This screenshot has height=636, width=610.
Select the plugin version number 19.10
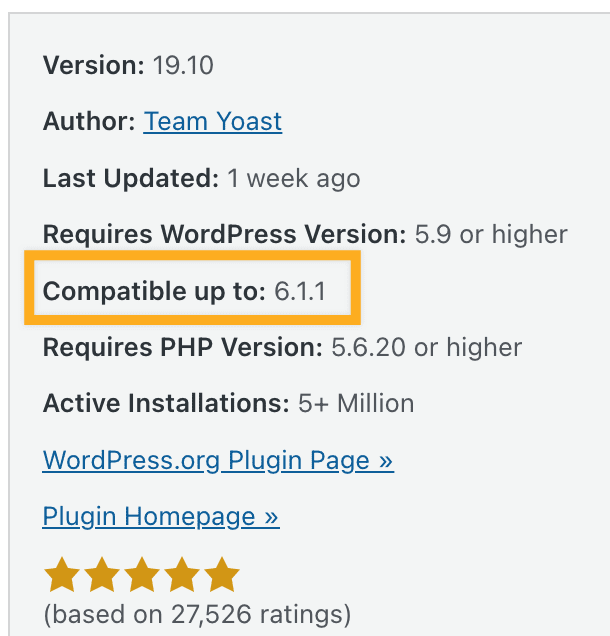pos(183,65)
